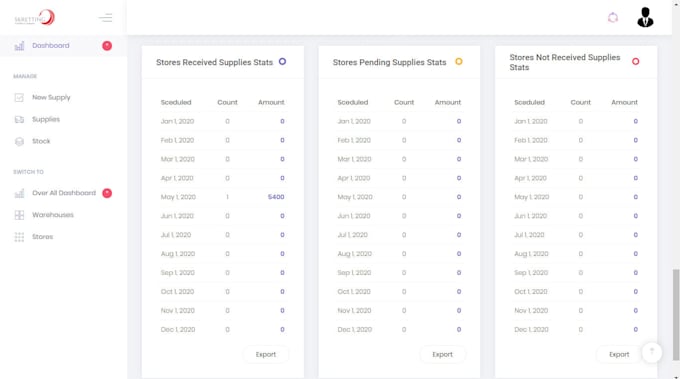Click Nov 1, 2020 in Not Received table

tap(531, 310)
